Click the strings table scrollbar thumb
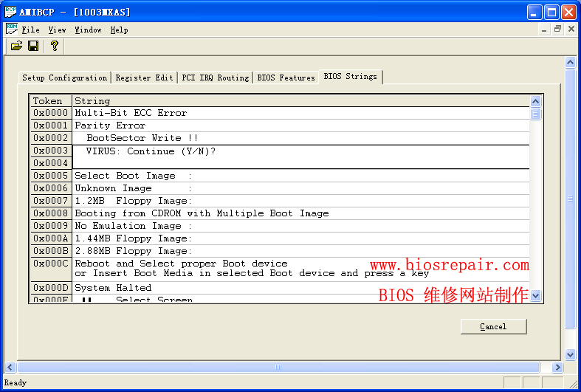The height and width of the screenshot is (392, 581). click(535, 114)
